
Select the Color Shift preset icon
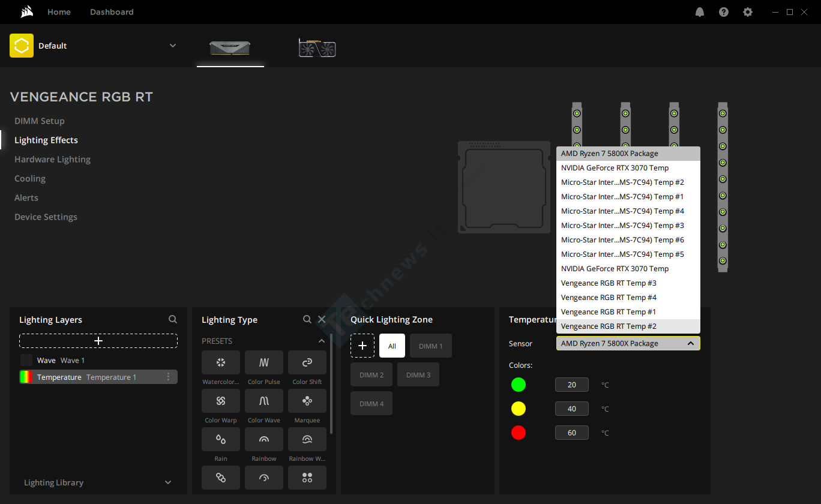(307, 362)
